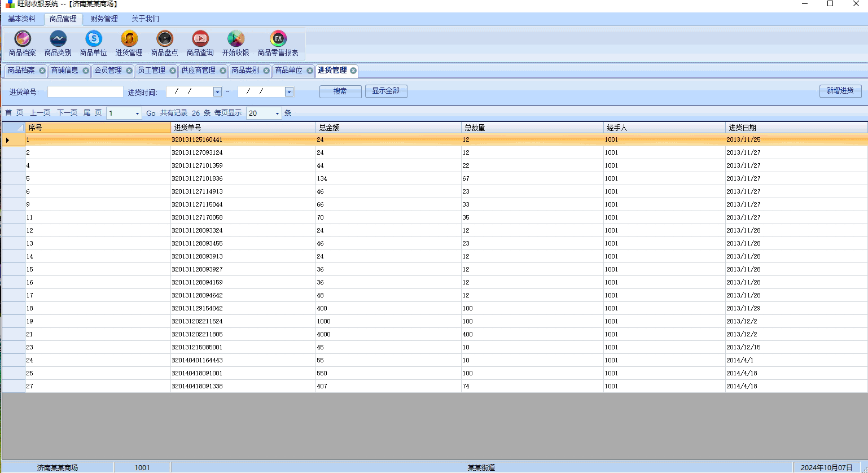This screenshot has width=868, height=473.
Task: Click amount cell 4000
Action: click(388, 334)
